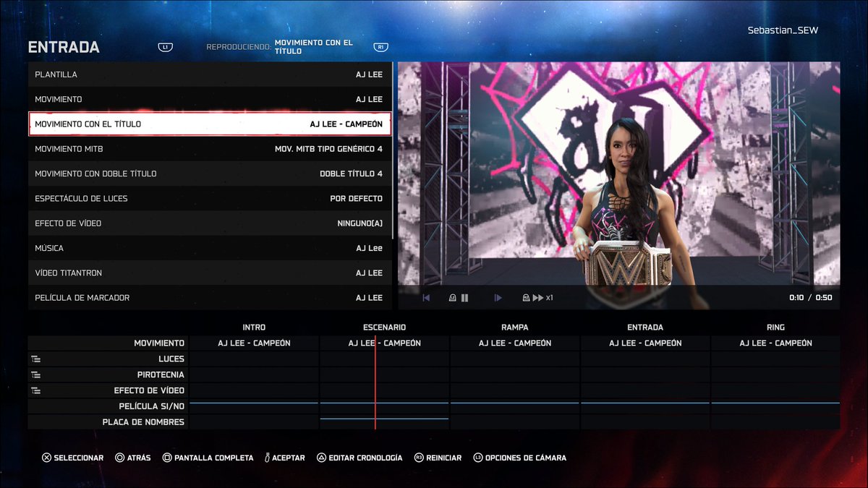Image resolution: width=868 pixels, height=488 pixels.
Task: Click the Película Si/No timeline row label
Action: coord(151,406)
